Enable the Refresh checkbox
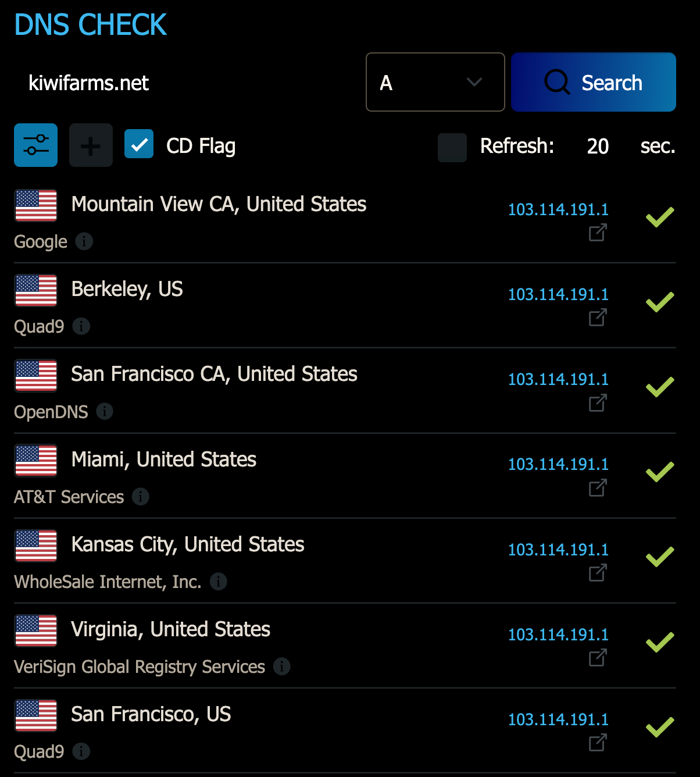 pos(452,147)
